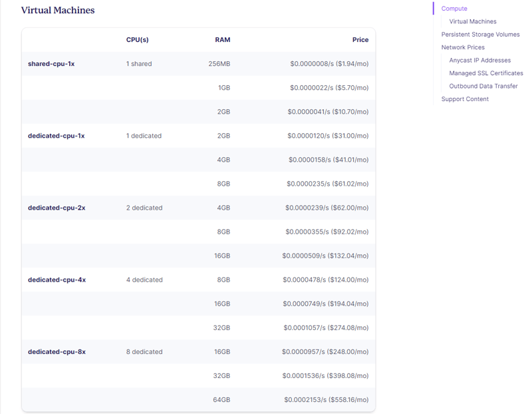Jump to Anycast IP Addresses section
Screen dimensions: 532x414
[x=479, y=61]
